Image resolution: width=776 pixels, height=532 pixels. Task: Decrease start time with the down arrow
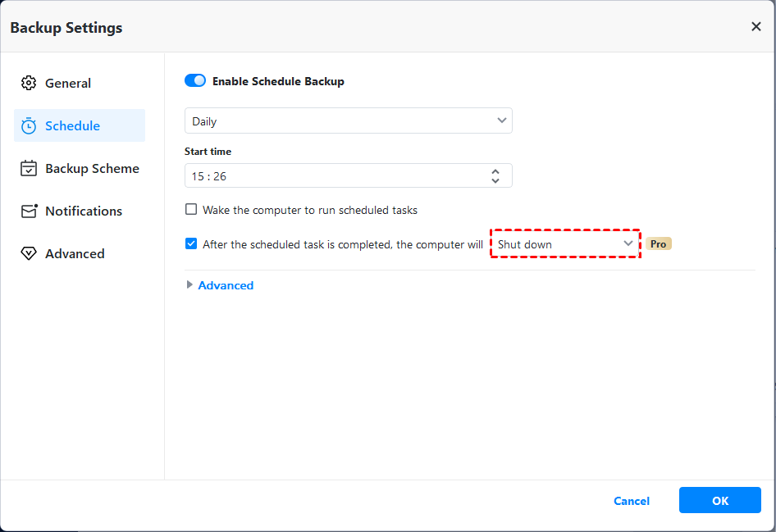tap(495, 180)
